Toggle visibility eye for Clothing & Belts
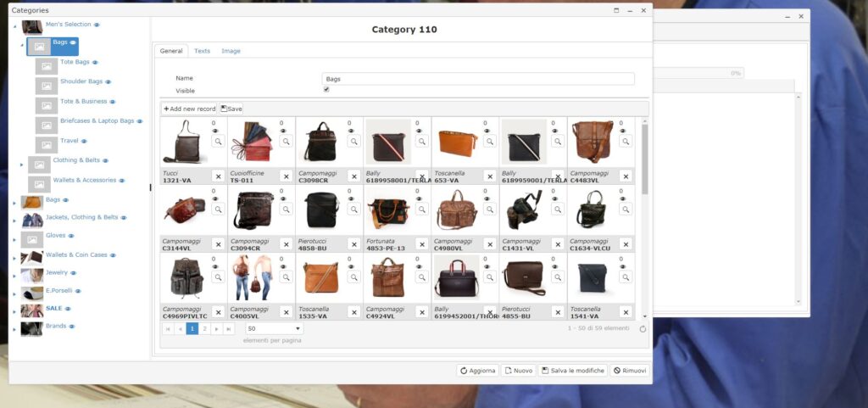 tap(105, 160)
